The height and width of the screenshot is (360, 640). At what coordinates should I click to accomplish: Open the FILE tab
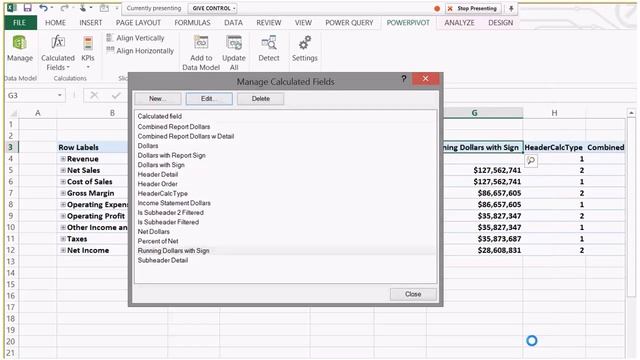click(x=20, y=23)
